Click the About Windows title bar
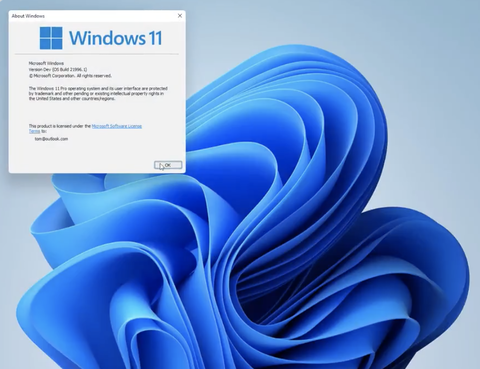Screen dimensions: 480x369 point(93,16)
